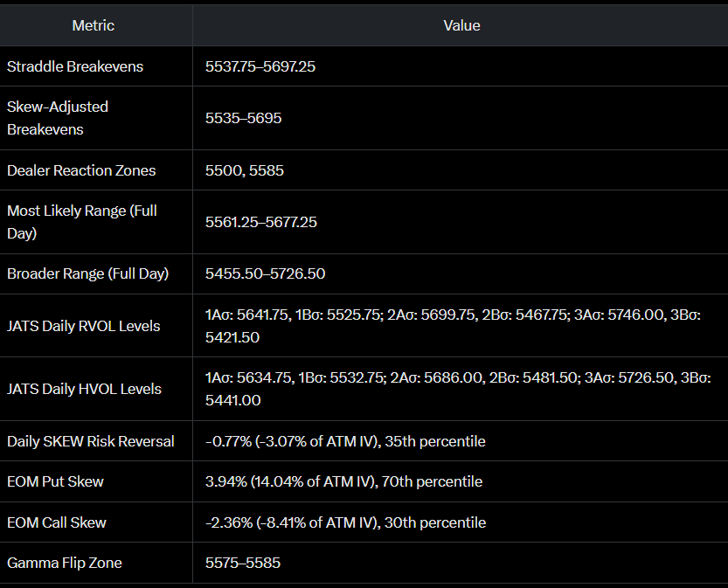Select the EOM Call Skew label
728x588 pixels.
coord(57,522)
